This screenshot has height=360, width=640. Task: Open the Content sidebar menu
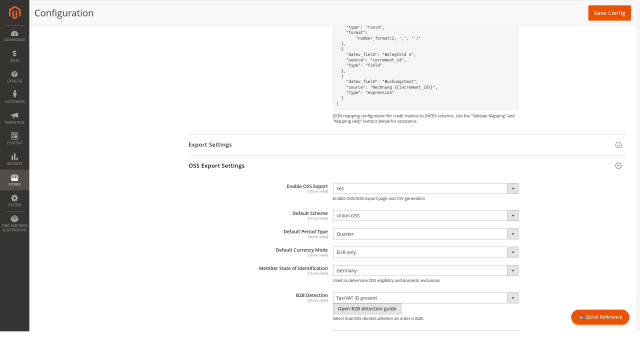[x=15, y=139]
